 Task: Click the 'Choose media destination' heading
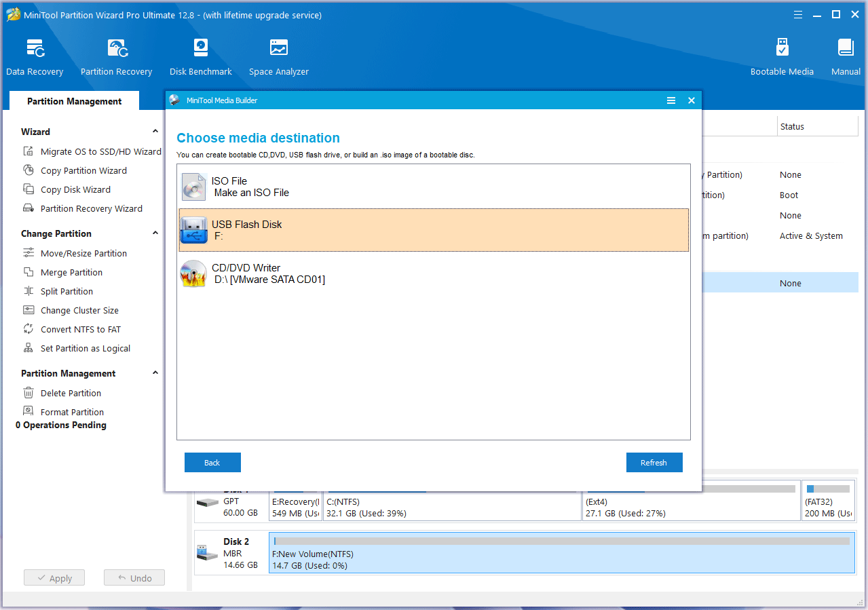(x=258, y=138)
